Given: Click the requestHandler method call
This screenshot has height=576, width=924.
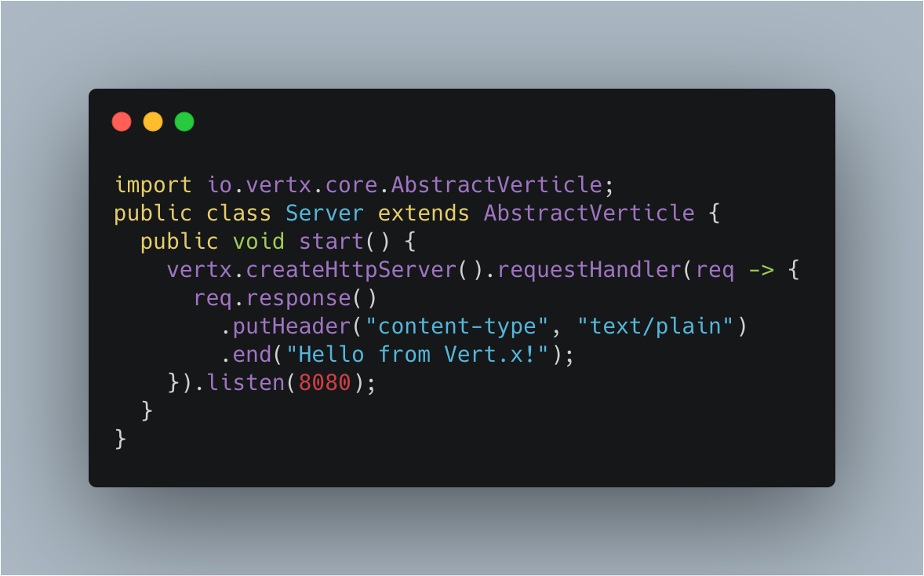Looking at the screenshot, I should coord(589,270).
